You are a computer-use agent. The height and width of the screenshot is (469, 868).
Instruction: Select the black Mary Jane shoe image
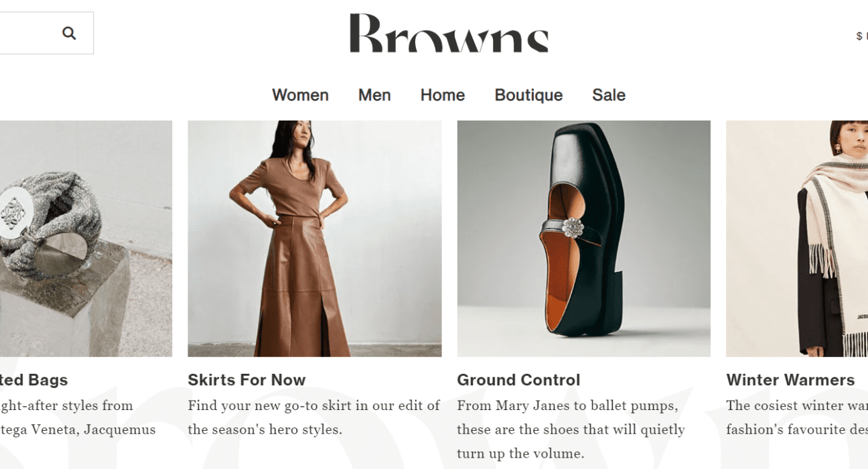[x=584, y=239]
